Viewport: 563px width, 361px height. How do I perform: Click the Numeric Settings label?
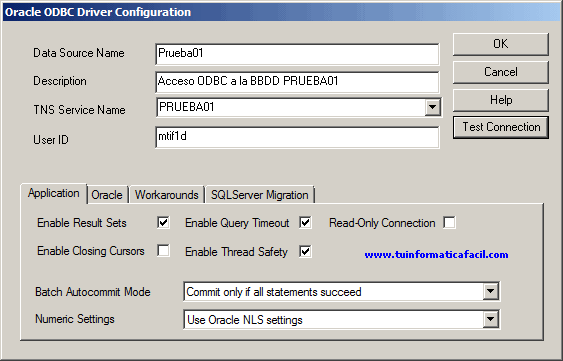(x=75, y=319)
